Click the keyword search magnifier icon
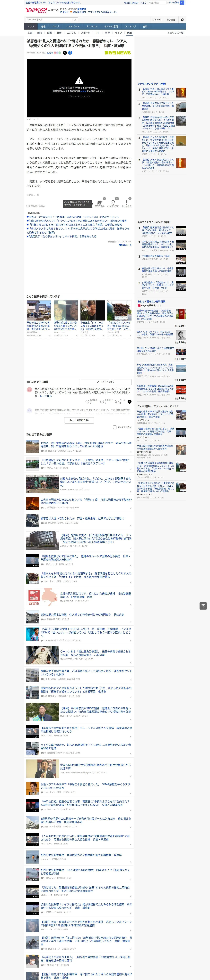 pos(75,20)
